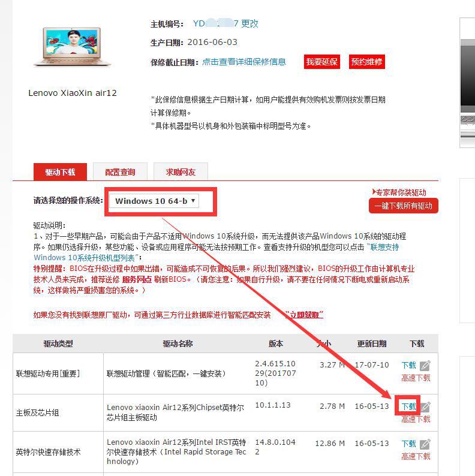Click the edit icon in the 英特尔快速存储技术 row
This screenshot has height=476, width=475.
coord(425,444)
